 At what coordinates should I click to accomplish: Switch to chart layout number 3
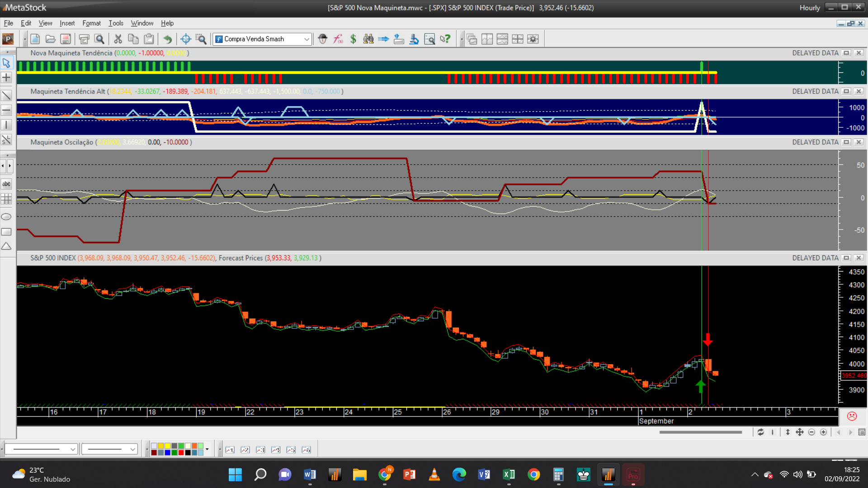260,450
